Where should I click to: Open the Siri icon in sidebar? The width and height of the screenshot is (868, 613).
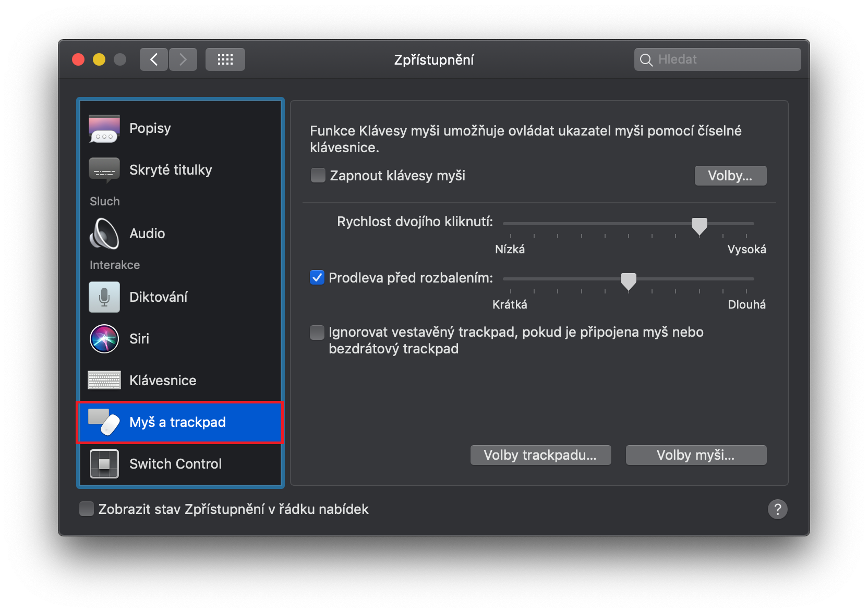point(104,339)
